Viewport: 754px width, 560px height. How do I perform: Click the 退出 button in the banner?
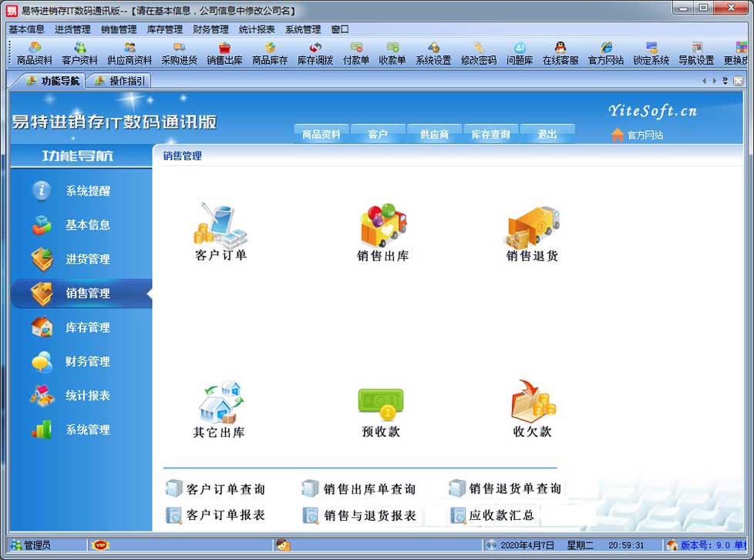pyautogui.click(x=547, y=134)
